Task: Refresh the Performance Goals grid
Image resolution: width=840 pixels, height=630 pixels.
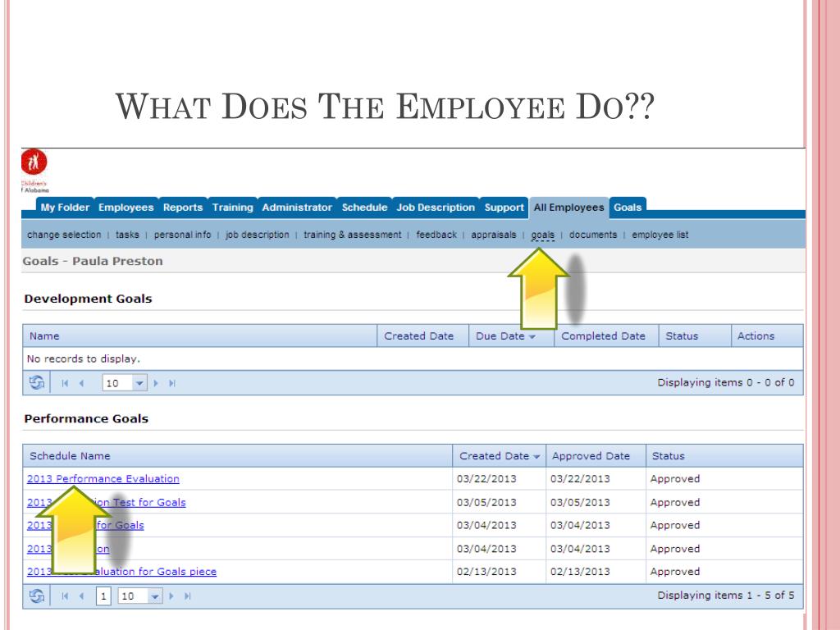Action: [x=36, y=596]
